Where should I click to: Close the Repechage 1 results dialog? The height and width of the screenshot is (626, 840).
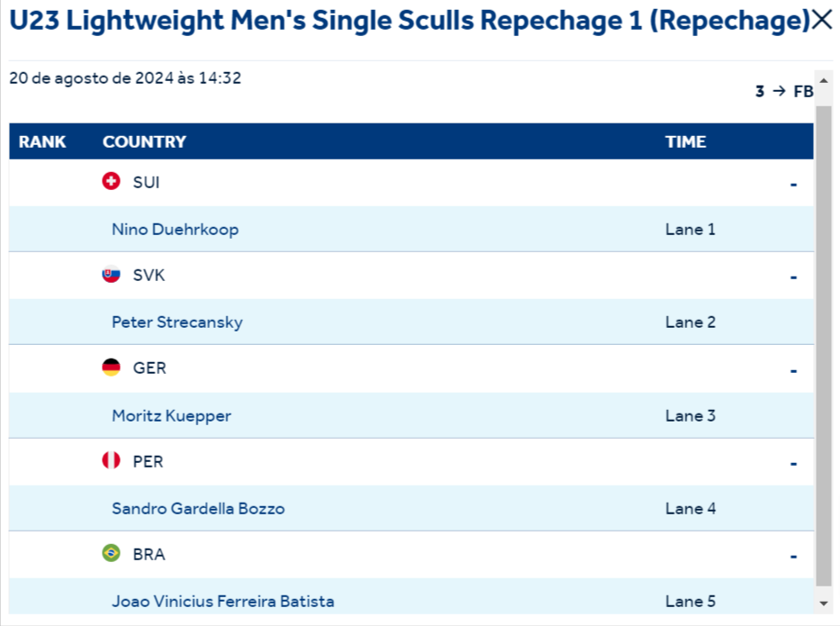point(822,21)
